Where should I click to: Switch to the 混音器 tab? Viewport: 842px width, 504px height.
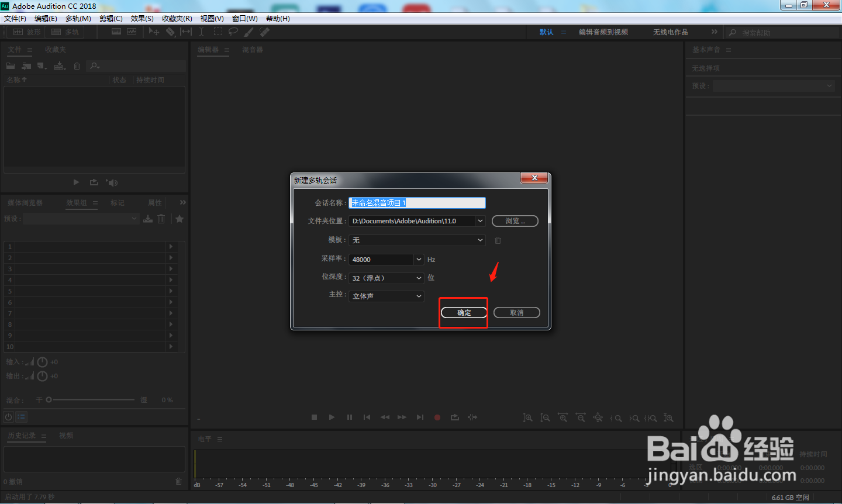tap(253, 50)
